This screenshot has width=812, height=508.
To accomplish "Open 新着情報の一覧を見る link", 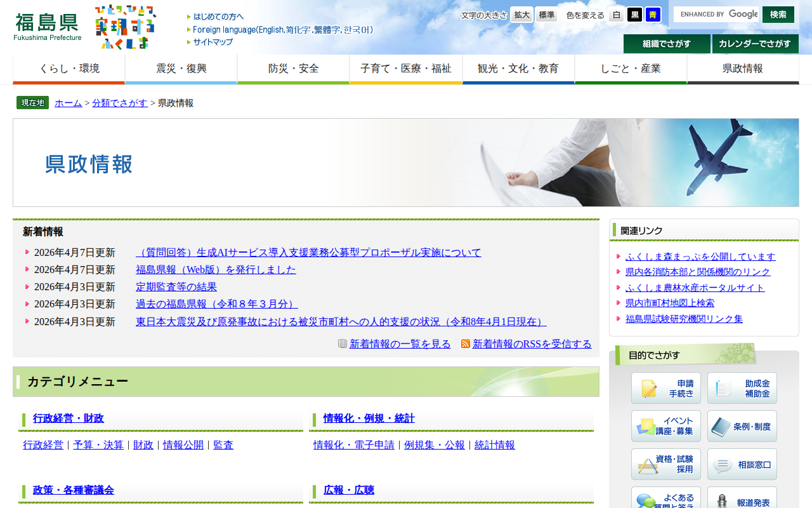I will coord(400,344).
